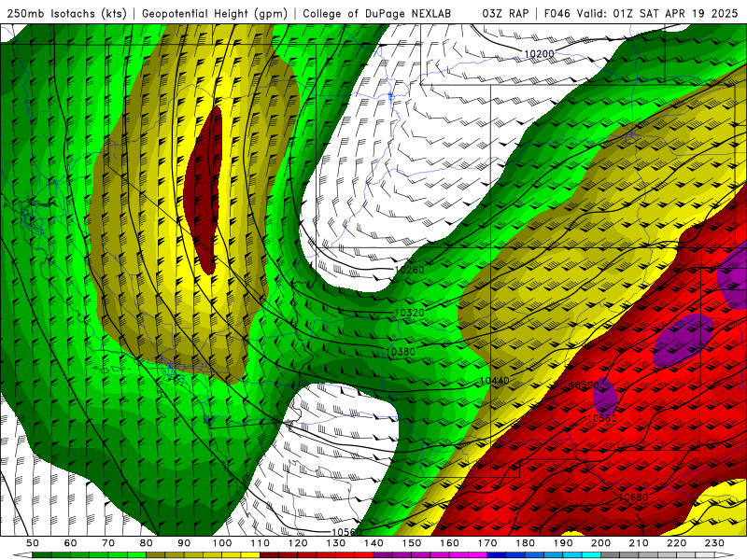Image resolution: width=747 pixels, height=560 pixels.
Task: Click the 'F046' forecast hour text
Action: point(557,14)
